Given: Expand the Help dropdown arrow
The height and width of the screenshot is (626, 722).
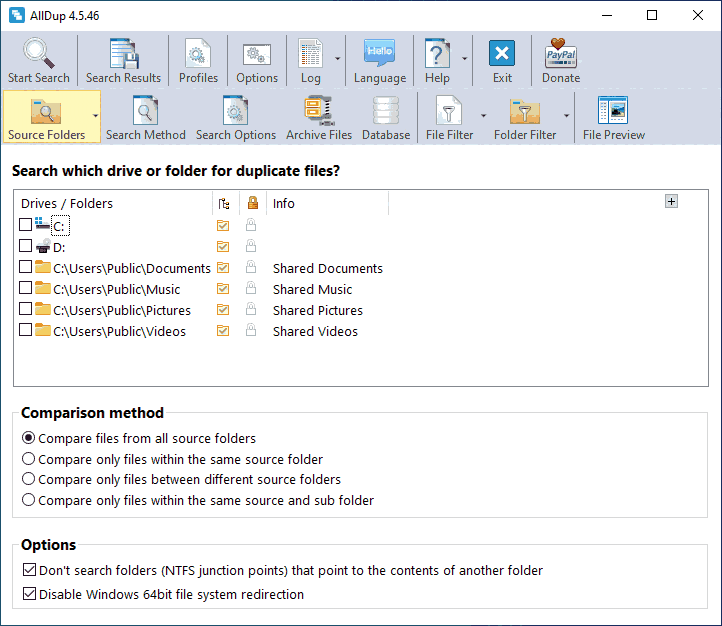Looking at the screenshot, I should pos(464,59).
